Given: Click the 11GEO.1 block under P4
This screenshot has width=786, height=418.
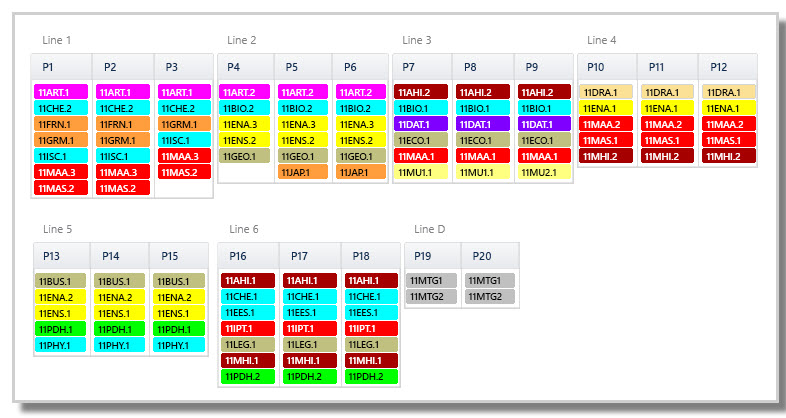Looking at the screenshot, I should [245, 156].
